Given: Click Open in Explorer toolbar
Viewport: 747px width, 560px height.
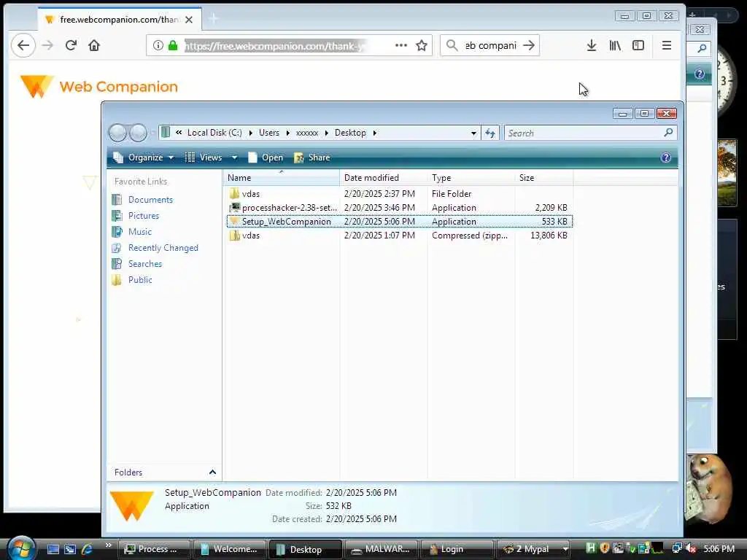Looking at the screenshot, I should point(266,157).
